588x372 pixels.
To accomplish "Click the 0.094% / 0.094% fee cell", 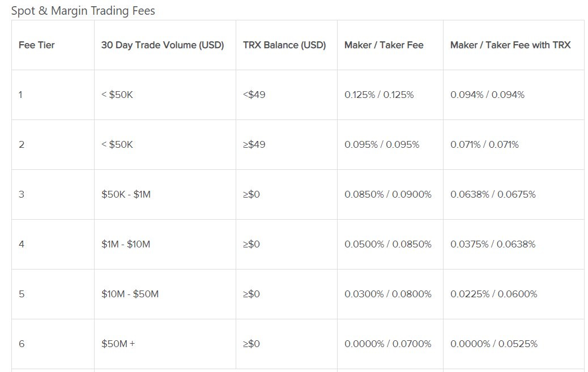I will click(488, 95).
